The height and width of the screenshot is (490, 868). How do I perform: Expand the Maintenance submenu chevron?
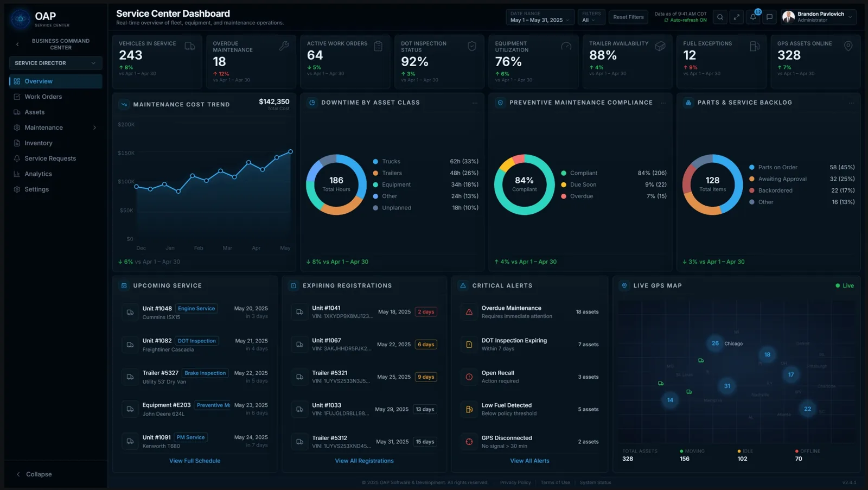[x=94, y=128]
